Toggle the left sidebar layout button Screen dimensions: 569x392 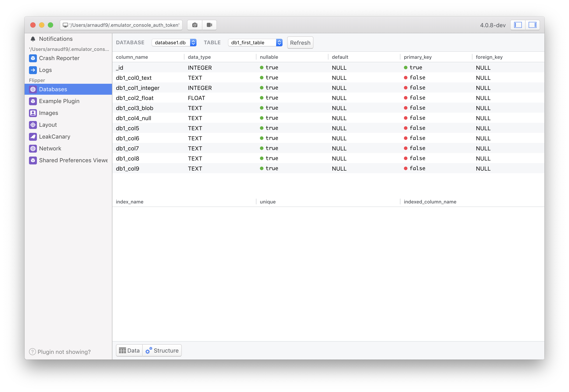pos(518,25)
